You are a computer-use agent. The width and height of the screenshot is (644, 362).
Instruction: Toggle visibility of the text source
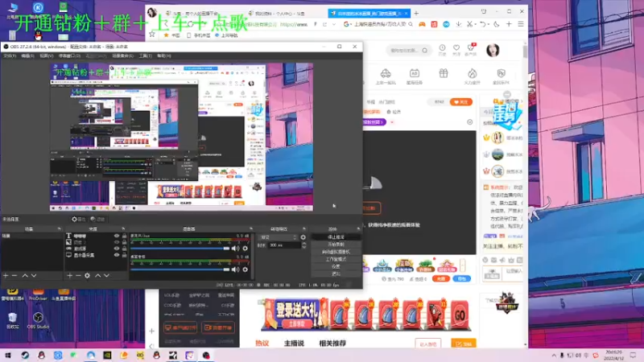(x=117, y=236)
